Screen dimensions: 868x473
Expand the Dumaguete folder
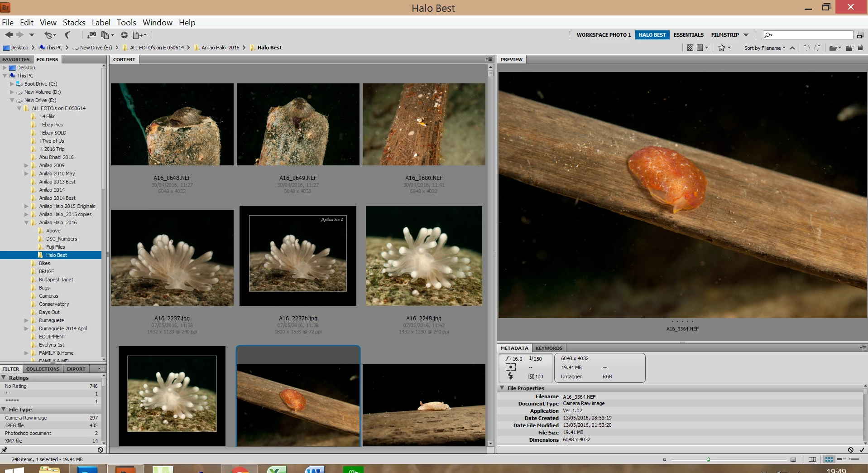click(x=26, y=320)
